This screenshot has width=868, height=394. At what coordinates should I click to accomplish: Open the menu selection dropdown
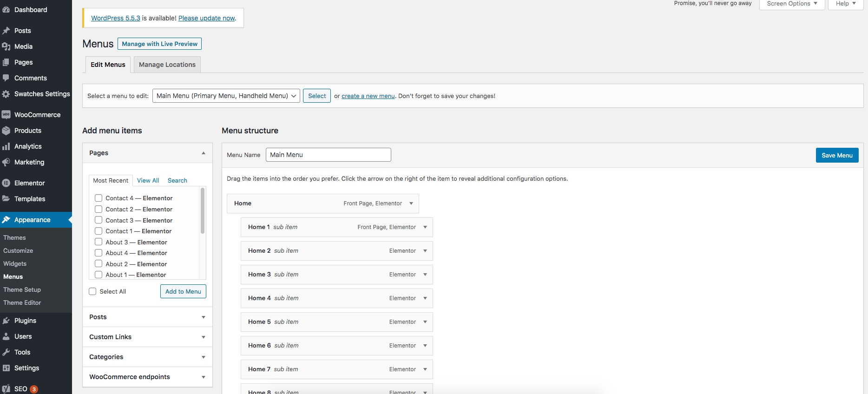pos(226,96)
